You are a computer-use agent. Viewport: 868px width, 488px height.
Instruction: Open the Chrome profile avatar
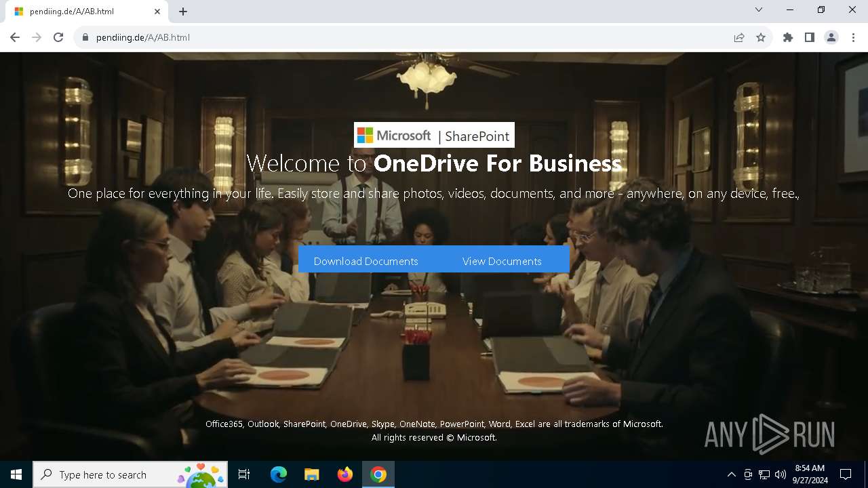831,37
